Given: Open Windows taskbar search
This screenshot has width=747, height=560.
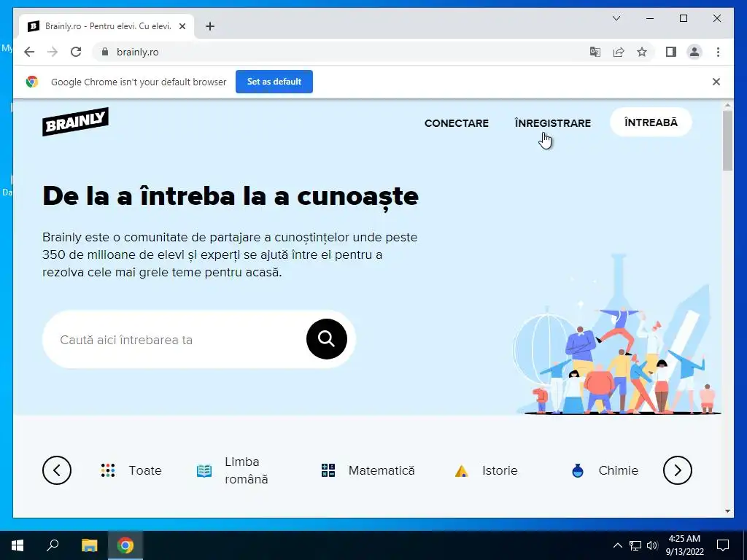Looking at the screenshot, I should pyautogui.click(x=53, y=545).
